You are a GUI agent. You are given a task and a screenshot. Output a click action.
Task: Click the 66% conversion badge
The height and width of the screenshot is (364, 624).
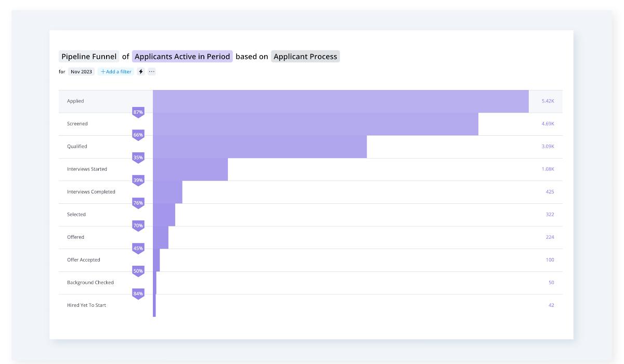click(x=138, y=135)
